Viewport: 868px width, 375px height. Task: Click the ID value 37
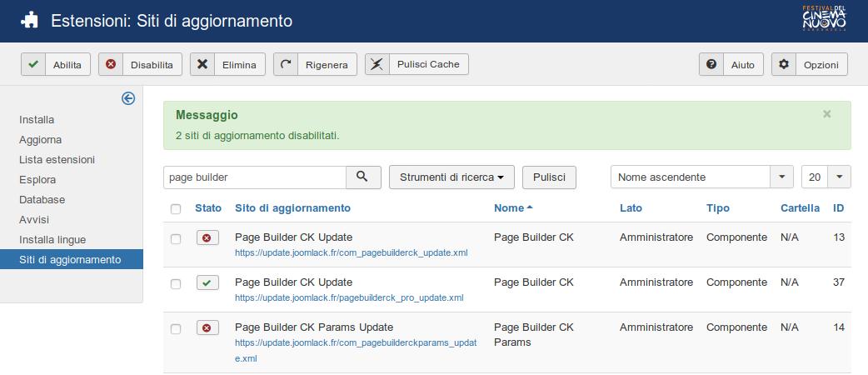[839, 282]
